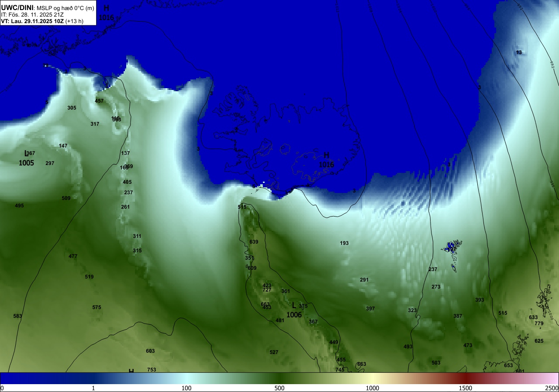Click the map height value 495

(19, 206)
